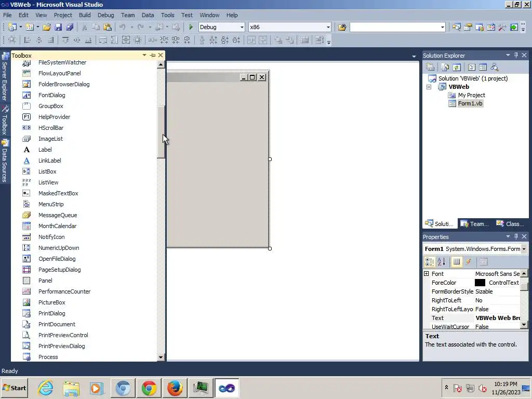
Task: Open the Project menu
Action: coord(63,15)
